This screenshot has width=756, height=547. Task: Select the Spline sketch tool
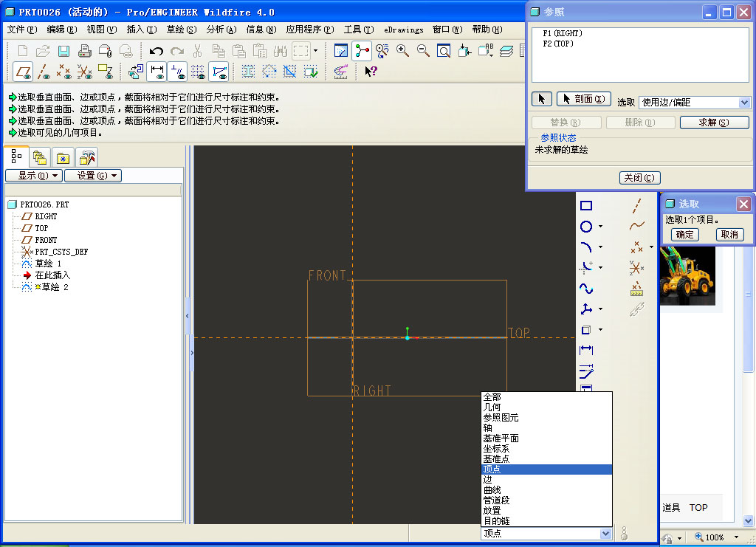[x=585, y=288]
